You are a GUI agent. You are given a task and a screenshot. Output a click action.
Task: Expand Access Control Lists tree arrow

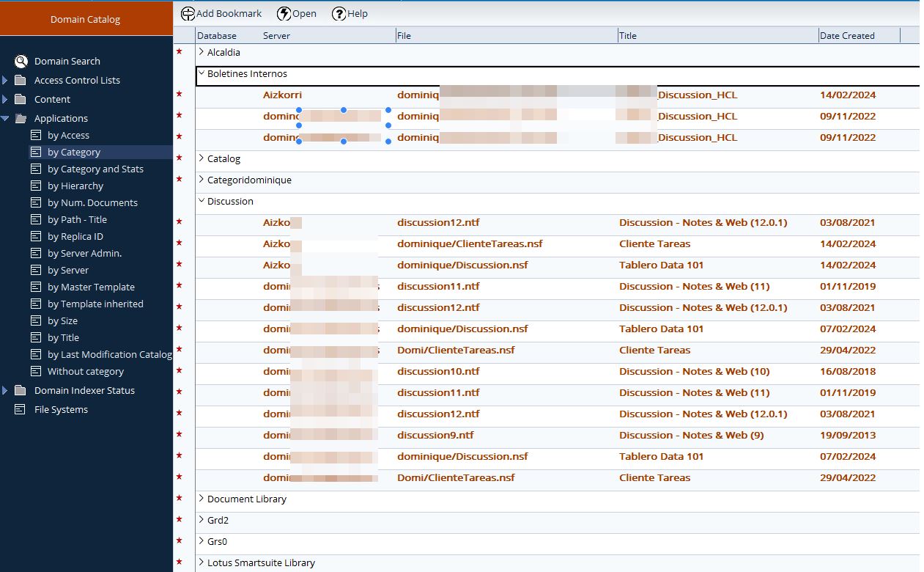click(x=5, y=80)
